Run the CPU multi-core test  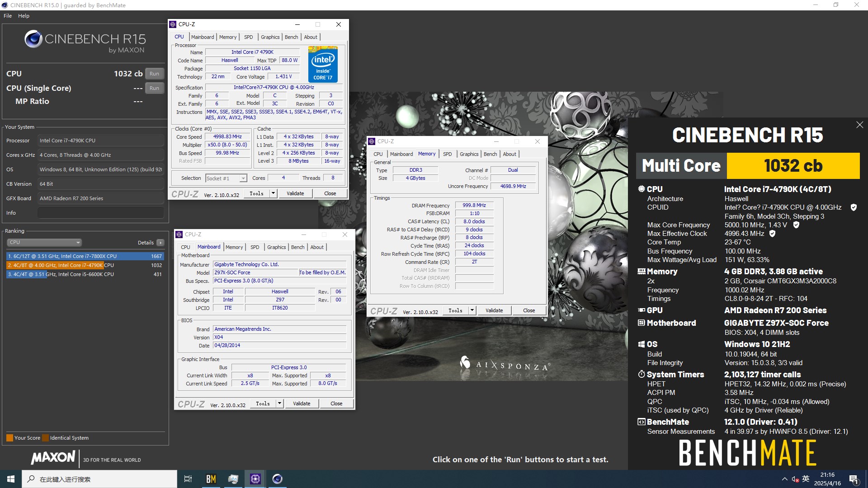click(154, 74)
